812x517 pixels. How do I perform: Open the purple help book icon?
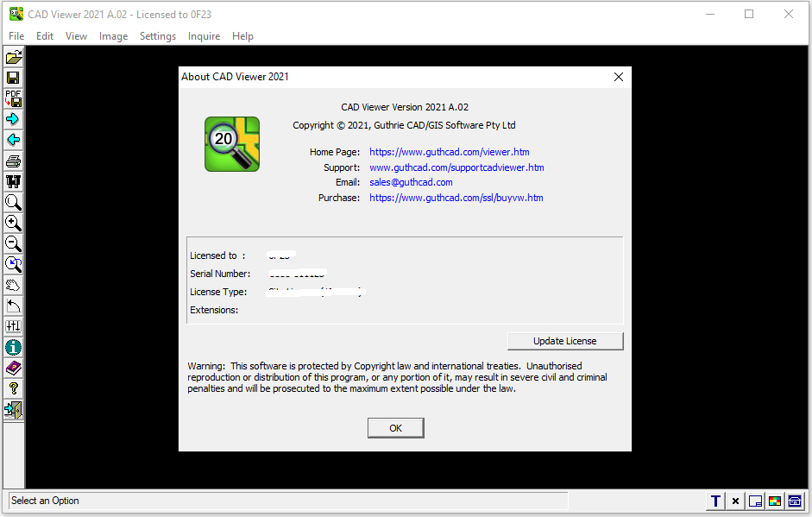(x=14, y=369)
